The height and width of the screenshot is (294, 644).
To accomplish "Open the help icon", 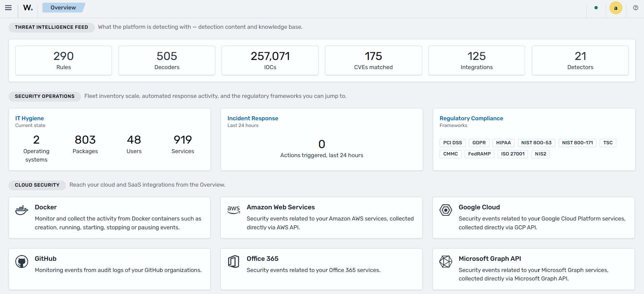I will [636, 8].
